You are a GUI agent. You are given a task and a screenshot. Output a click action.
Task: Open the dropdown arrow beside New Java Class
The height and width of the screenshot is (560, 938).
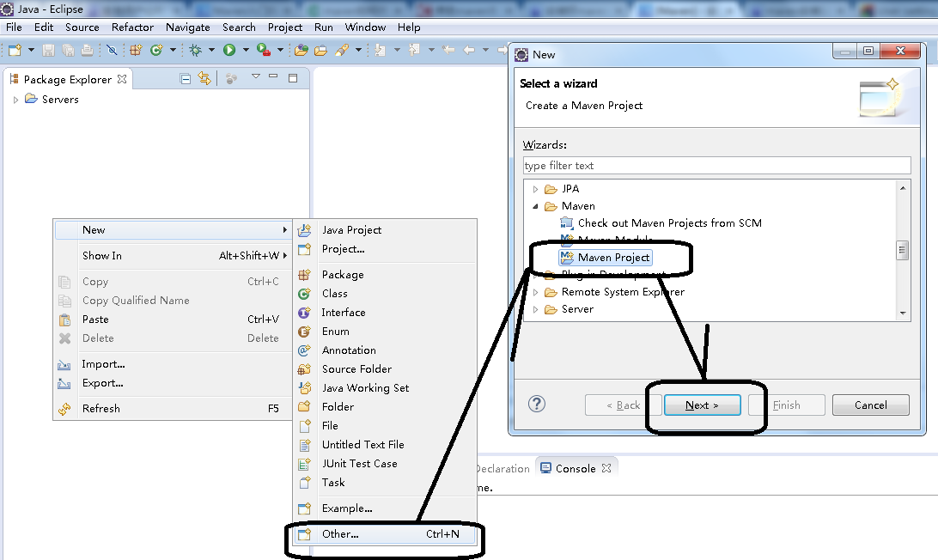tap(173, 51)
